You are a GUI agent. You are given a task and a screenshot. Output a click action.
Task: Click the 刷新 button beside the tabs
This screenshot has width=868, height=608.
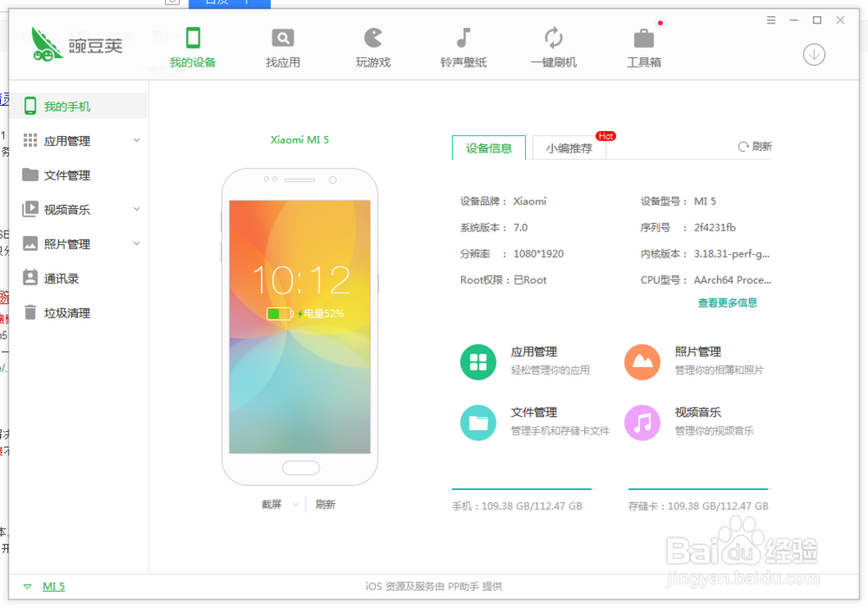tap(754, 147)
